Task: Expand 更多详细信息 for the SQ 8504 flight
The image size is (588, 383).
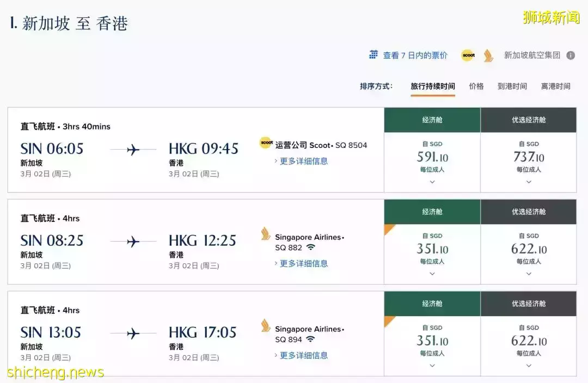Action: tap(303, 160)
